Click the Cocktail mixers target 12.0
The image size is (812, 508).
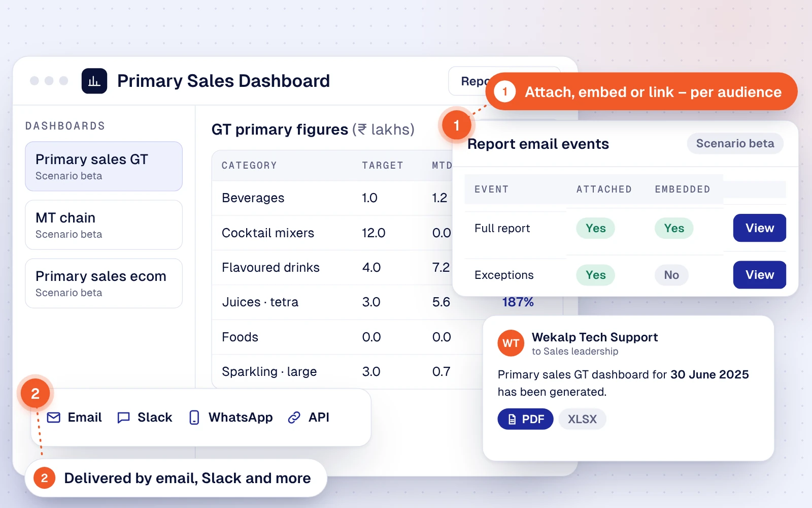tap(374, 233)
